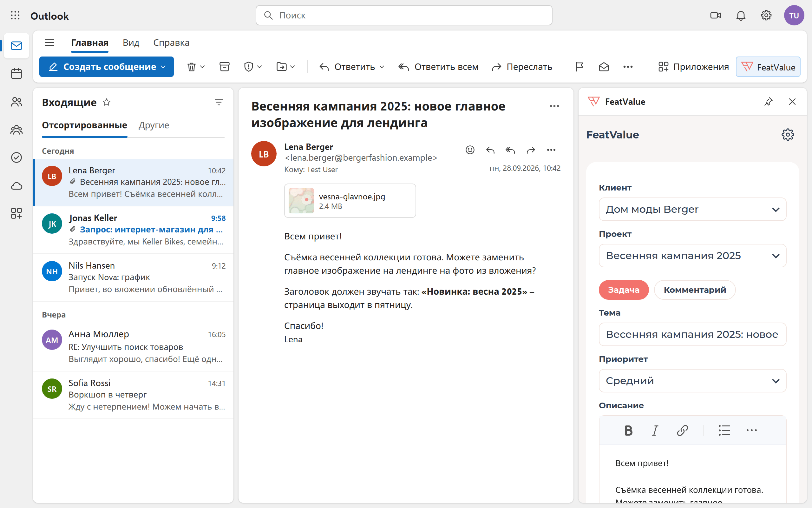
Task: Click the archive icon in toolbar
Action: pos(225,67)
